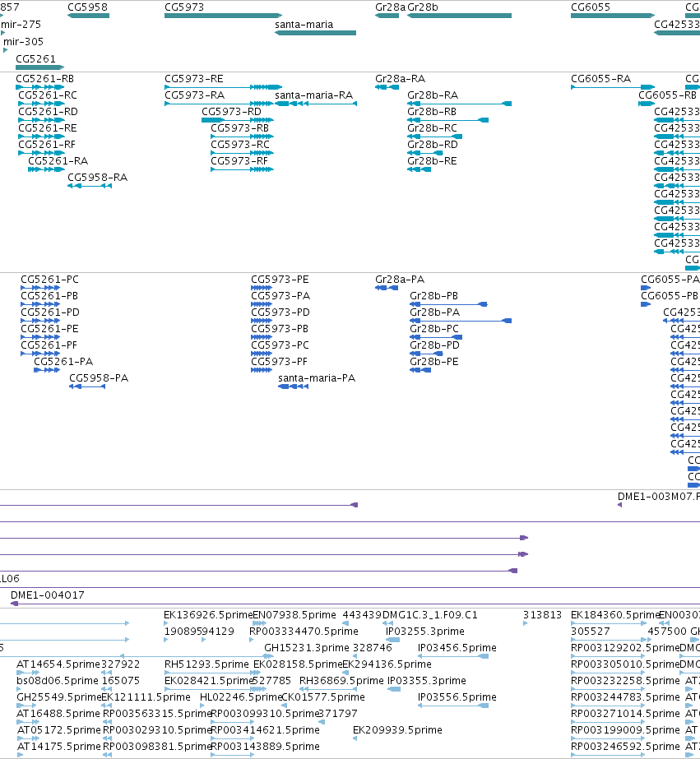
Task: Click protein CG5261-PB
Action: 49,296
